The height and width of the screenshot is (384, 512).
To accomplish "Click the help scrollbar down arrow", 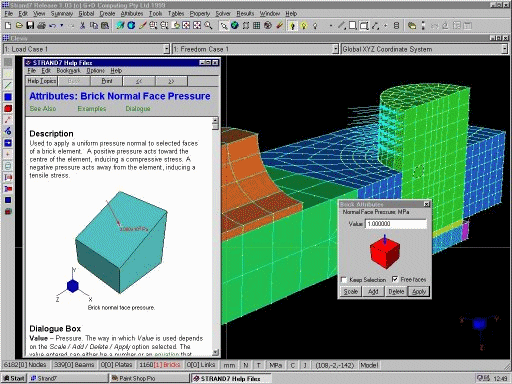I will (x=215, y=352).
